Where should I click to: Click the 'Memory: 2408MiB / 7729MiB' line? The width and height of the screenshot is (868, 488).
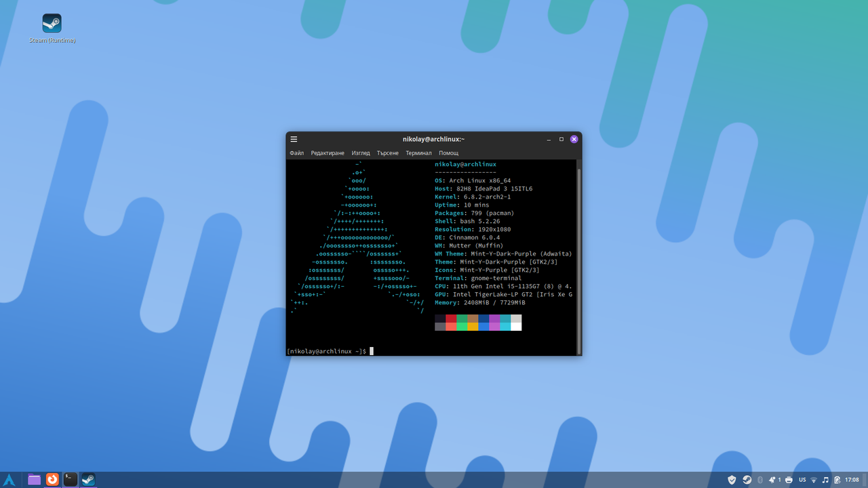(480, 302)
